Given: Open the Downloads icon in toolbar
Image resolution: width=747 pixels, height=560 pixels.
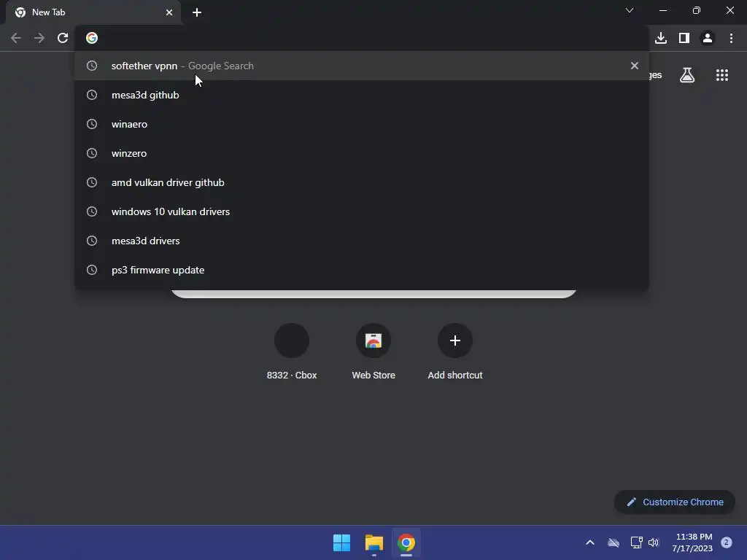Looking at the screenshot, I should (661, 38).
